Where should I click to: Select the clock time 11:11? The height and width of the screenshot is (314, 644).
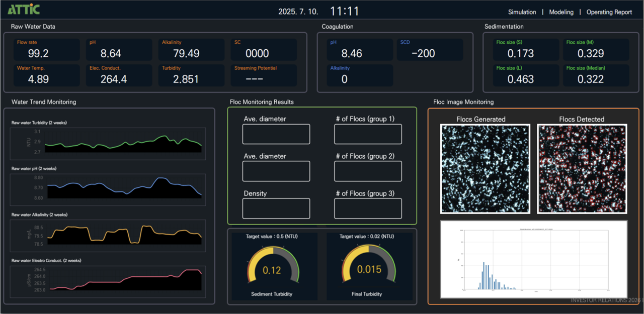point(345,11)
